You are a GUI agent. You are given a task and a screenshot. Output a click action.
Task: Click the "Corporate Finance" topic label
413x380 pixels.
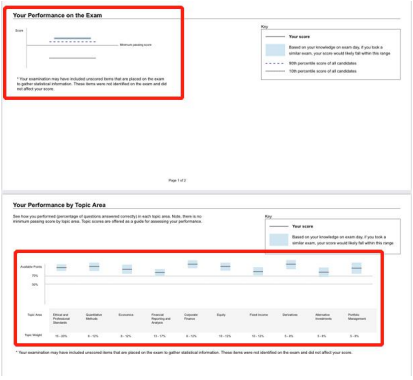click(x=191, y=317)
